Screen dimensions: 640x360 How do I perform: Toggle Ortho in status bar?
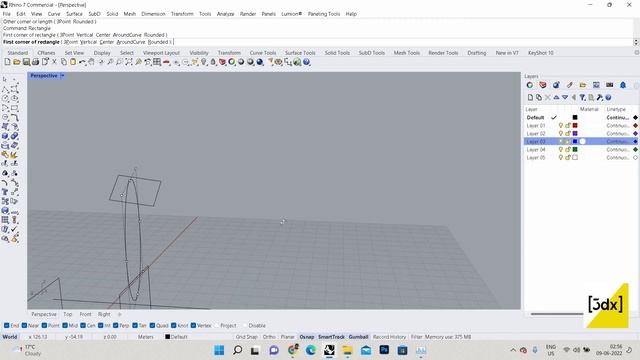click(269, 337)
